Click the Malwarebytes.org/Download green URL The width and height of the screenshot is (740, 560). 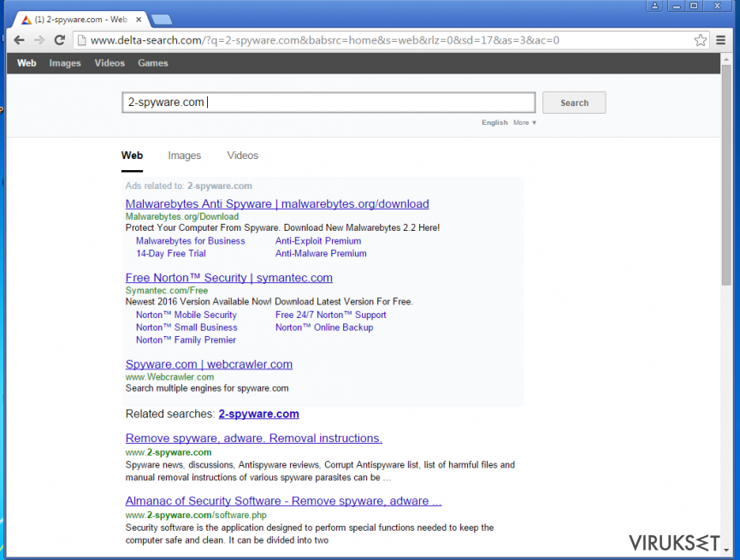182,216
